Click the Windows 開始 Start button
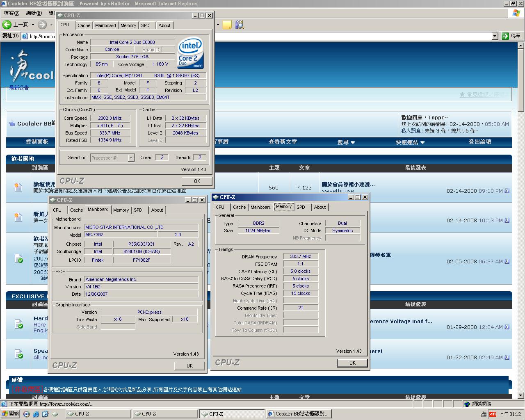 click(11, 414)
